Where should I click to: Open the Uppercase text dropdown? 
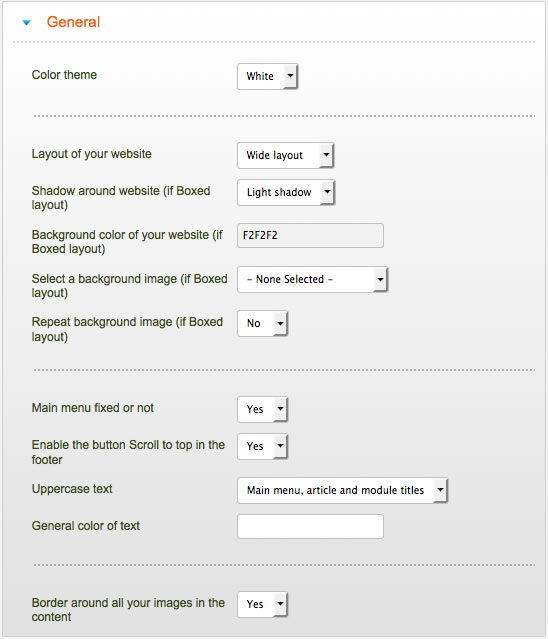pyautogui.click(x=342, y=490)
